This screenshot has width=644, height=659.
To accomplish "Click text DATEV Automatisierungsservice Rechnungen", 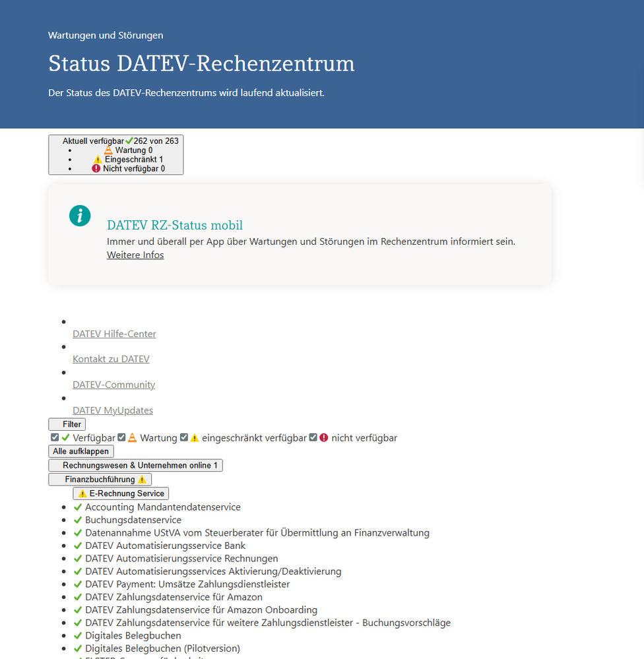I will coord(181,559).
